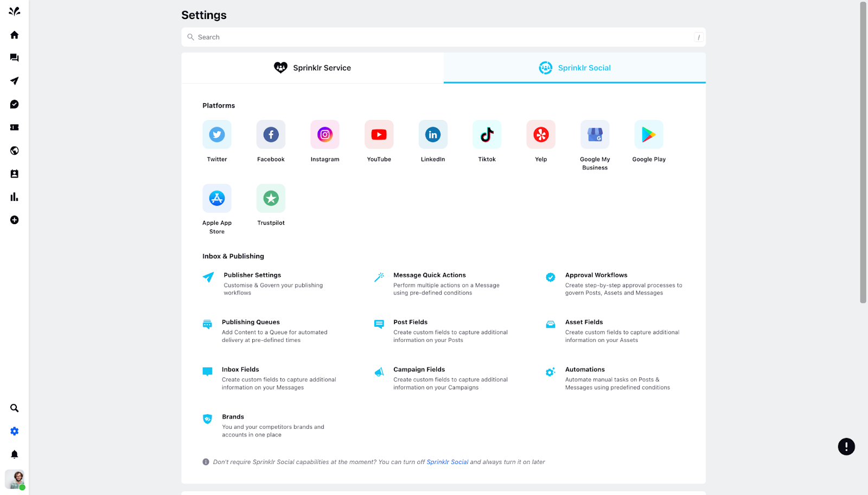
Task: Open Approval Workflows
Action: click(x=596, y=275)
